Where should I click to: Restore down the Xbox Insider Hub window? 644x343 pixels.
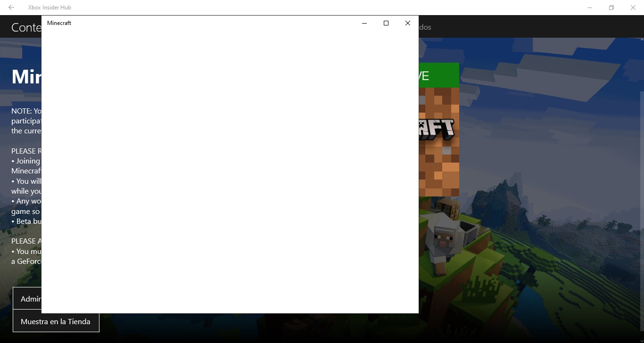[x=611, y=8]
